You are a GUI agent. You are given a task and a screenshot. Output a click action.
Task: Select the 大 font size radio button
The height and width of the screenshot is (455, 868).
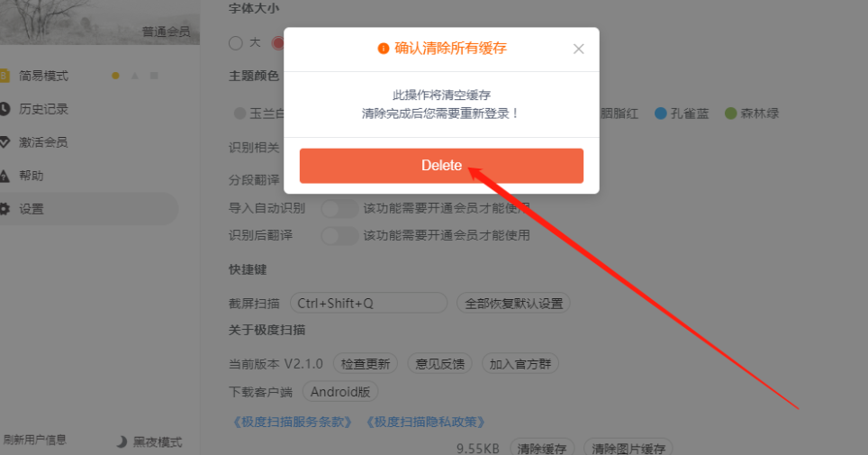[x=236, y=42]
